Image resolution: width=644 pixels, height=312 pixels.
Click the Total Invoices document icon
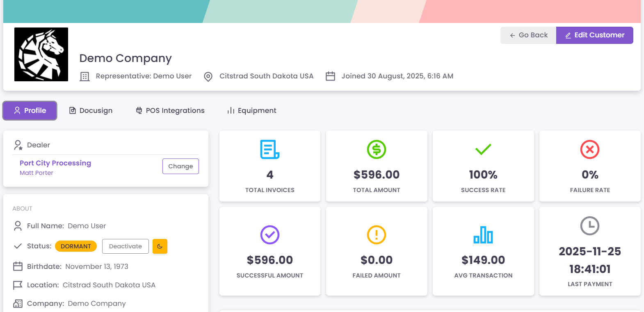[269, 149]
